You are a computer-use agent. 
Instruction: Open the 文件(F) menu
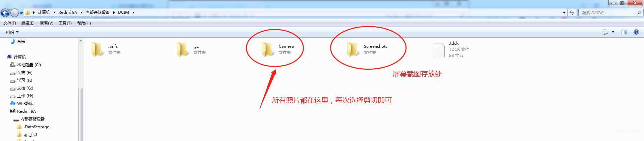[10, 23]
